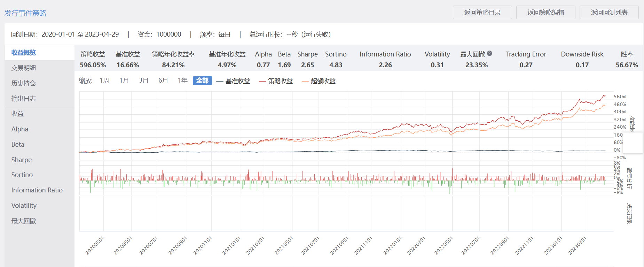The height and width of the screenshot is (267, 644).
Task: Click the 20220501 marker on timeline axis
Action: 444,246
